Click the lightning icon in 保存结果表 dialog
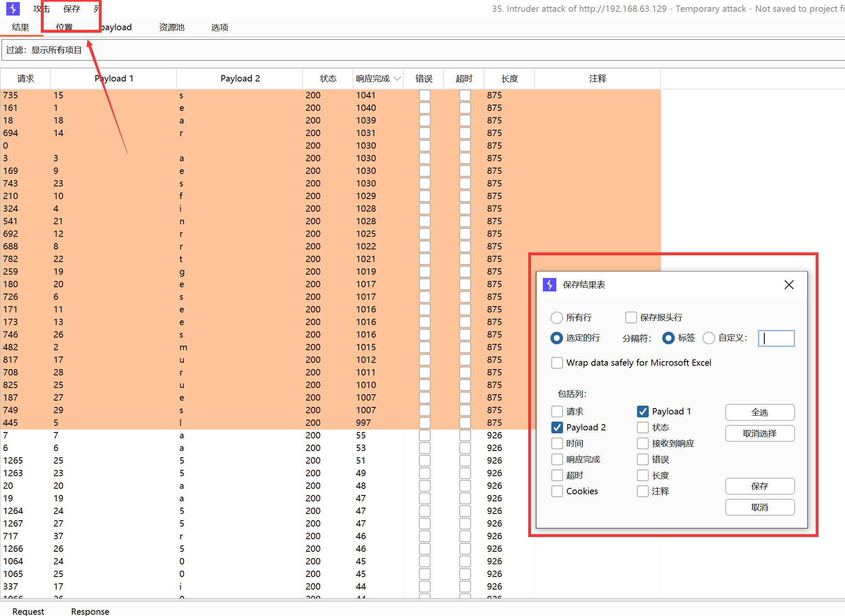 (550, 285)
